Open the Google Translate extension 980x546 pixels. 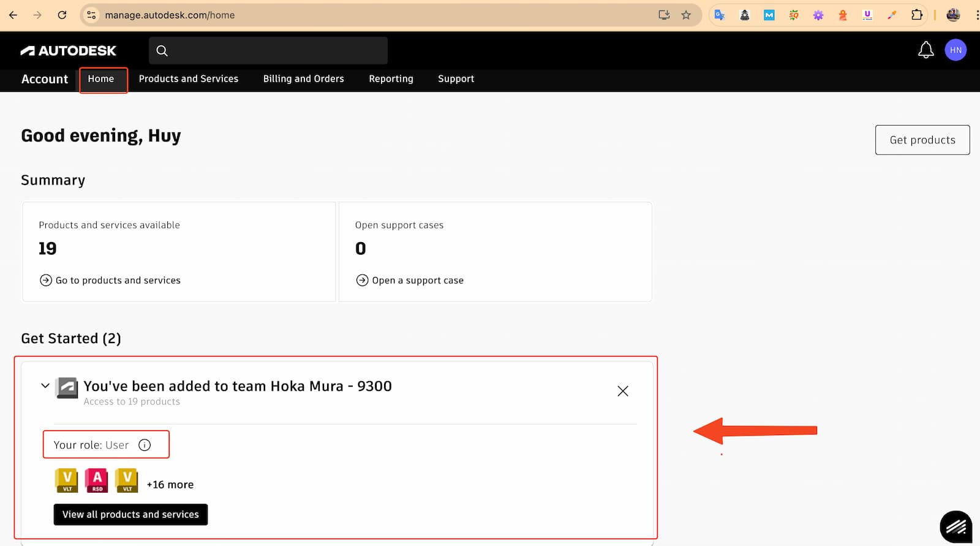(720, 15)
